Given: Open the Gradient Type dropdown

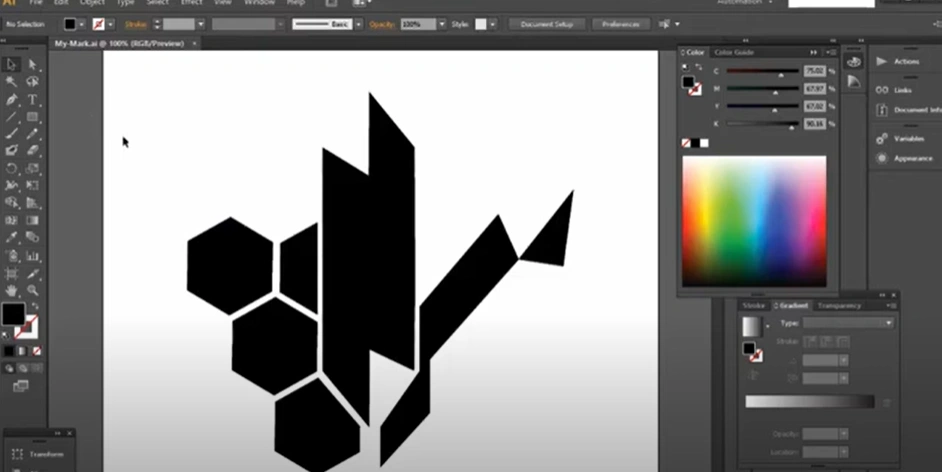Looking at the screenshot, I should click(848, 323).
